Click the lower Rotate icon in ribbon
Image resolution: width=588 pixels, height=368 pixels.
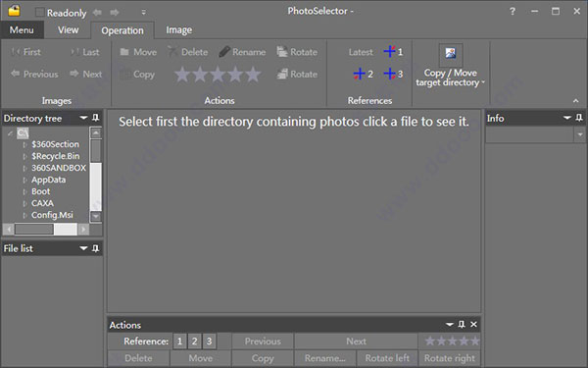pos(282,74)
